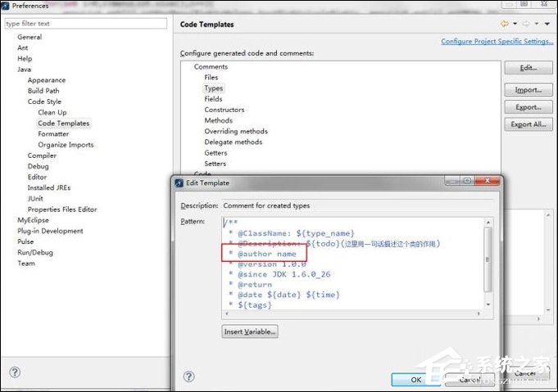Click Insert Variable... button
This screenshot has width=558, height=392.
pyautogui.click(x=249, y=331)
